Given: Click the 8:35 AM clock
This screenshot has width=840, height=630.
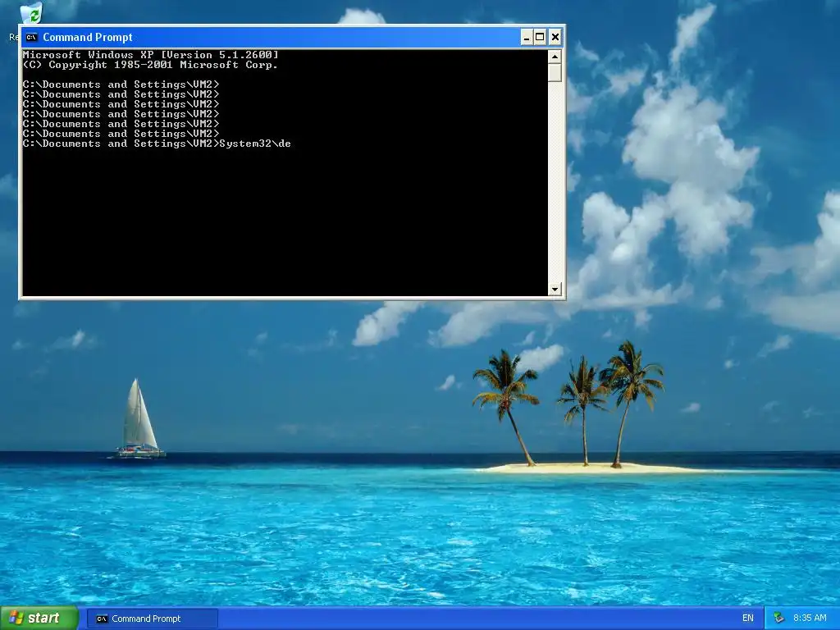Looking at the screenshot, I should click(810, 619).
